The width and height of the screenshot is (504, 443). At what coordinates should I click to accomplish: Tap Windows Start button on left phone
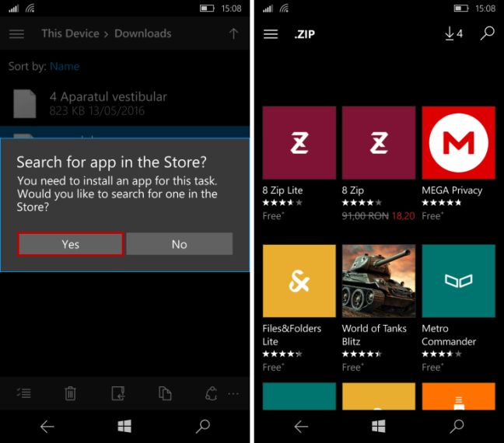coord(124,427)
